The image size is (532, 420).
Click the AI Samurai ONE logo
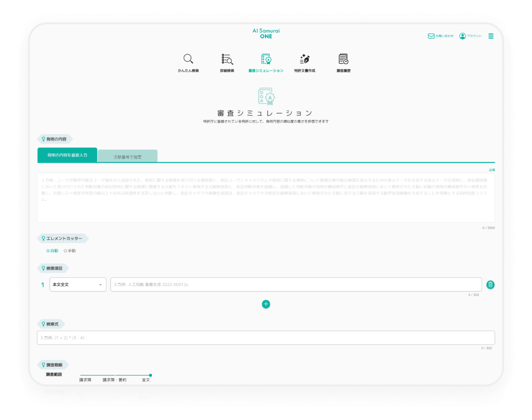coord(266,33)
